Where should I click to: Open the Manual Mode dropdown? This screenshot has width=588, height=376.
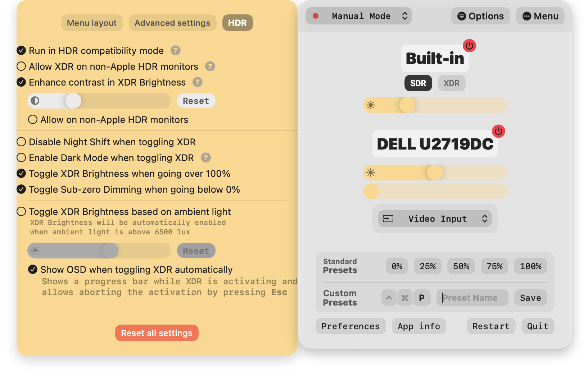359,16
